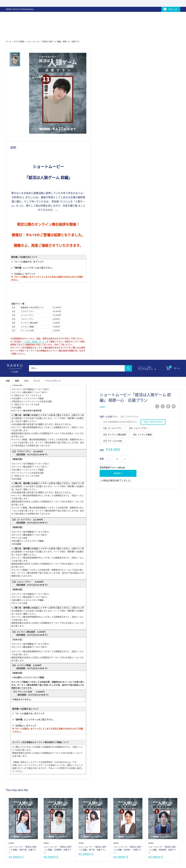The width and height of the screenshot is (186, 868).
Task: Select the small product thumbnail image
Action: (15, 59)
